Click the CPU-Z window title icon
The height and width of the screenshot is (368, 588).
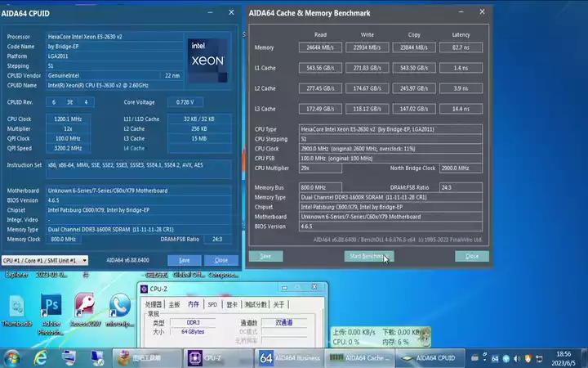coord(144,289)
